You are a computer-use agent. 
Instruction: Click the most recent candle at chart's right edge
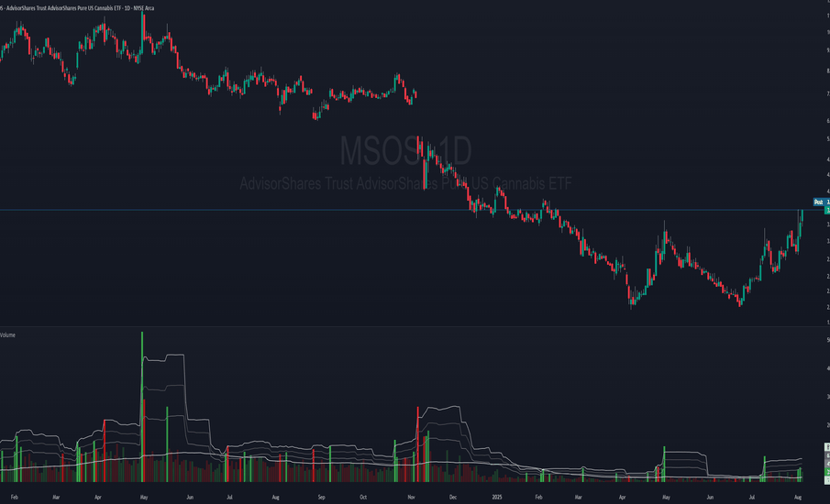coord(802,218)
